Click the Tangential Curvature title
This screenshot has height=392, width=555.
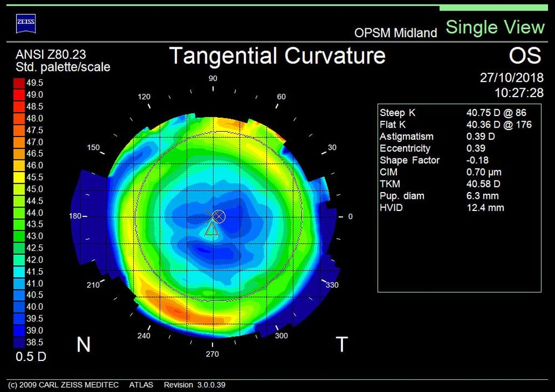pos(278,56)
